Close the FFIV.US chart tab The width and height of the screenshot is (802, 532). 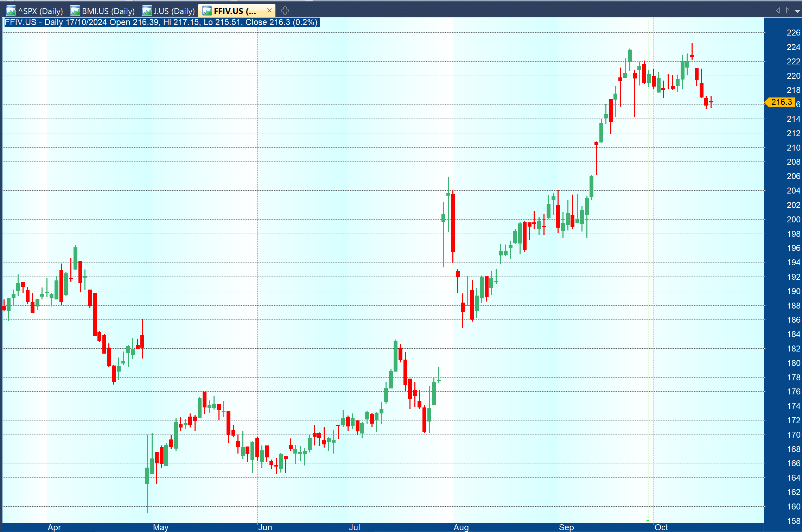pos(269,11)
